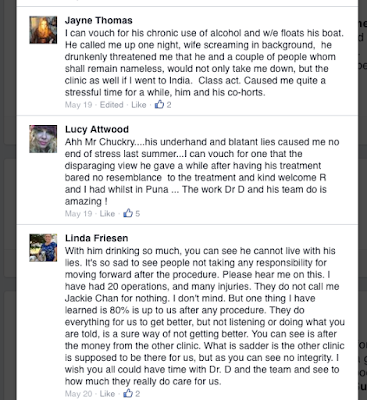367x400 pixels.
Task: Open the May 19 timestamp on Jayne's comment
Action: tap(78, 105)
